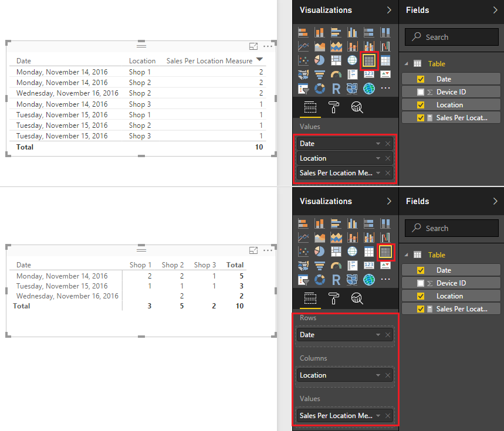Open Sales Per Location Me.. dropdown in lower Values
The width and height of the screenshot is (504, 431).
click(378, 416)
